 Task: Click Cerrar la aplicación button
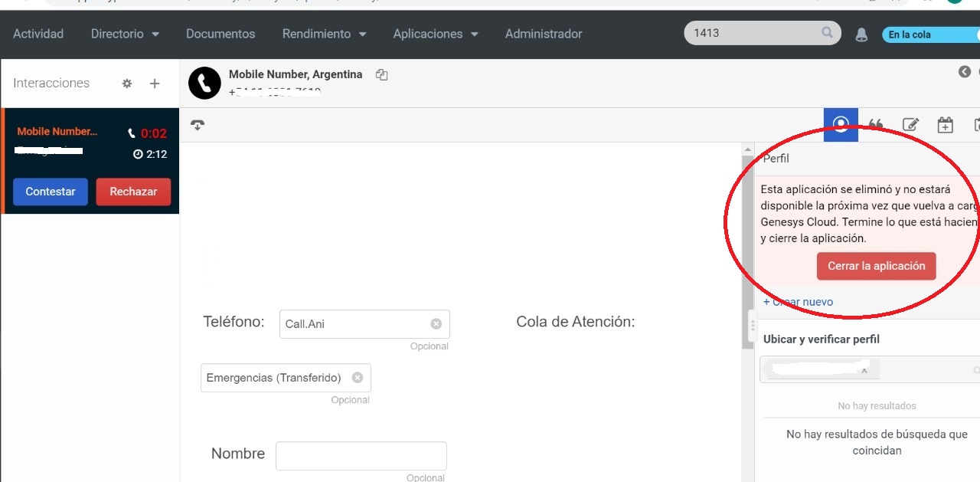[876, 266]
